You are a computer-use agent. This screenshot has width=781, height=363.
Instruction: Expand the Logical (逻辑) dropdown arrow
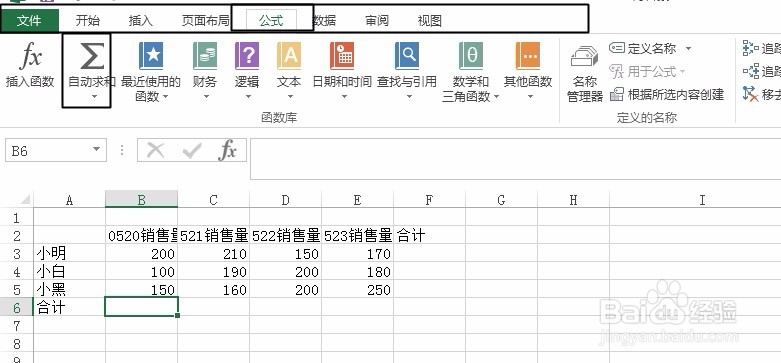click(x=248, y=97)
